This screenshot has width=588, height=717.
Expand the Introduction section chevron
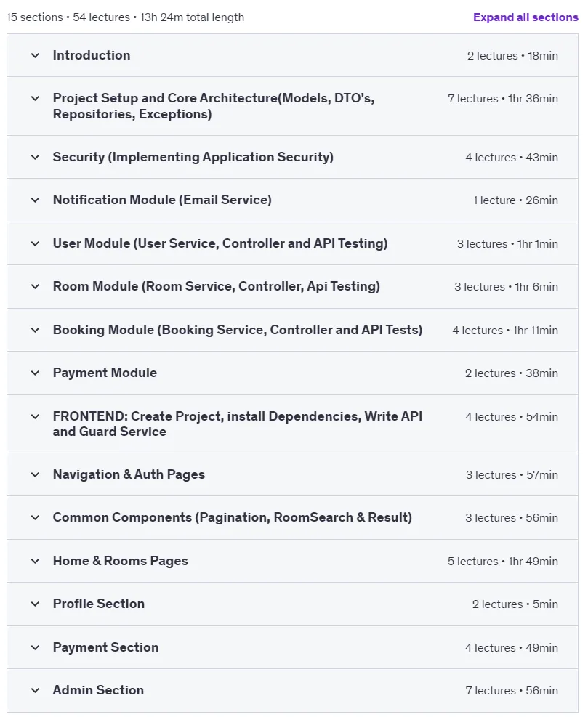[x=35, y=56]
